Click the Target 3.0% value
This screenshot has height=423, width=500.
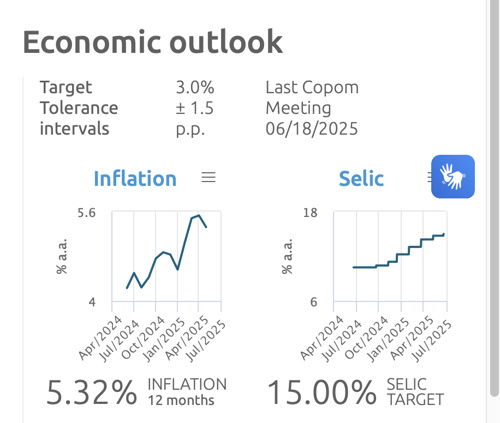pyautogui.click(x=195, y=88)
